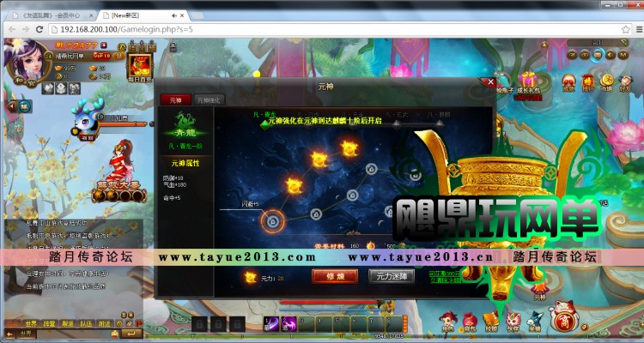
Task: Switch to the 元神 tab
Action: (176, 99)
